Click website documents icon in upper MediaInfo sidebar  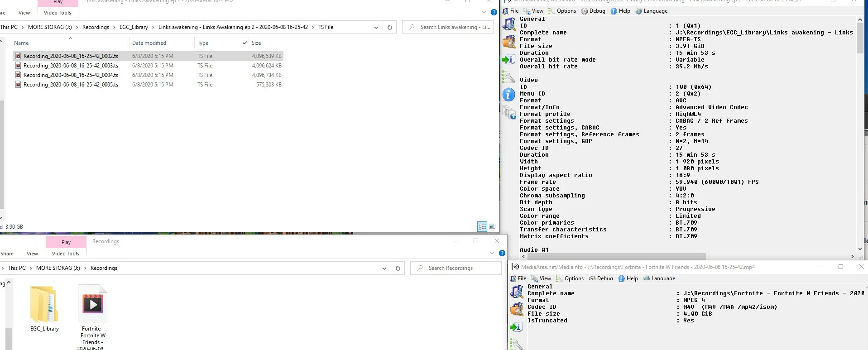coord(509,112)
